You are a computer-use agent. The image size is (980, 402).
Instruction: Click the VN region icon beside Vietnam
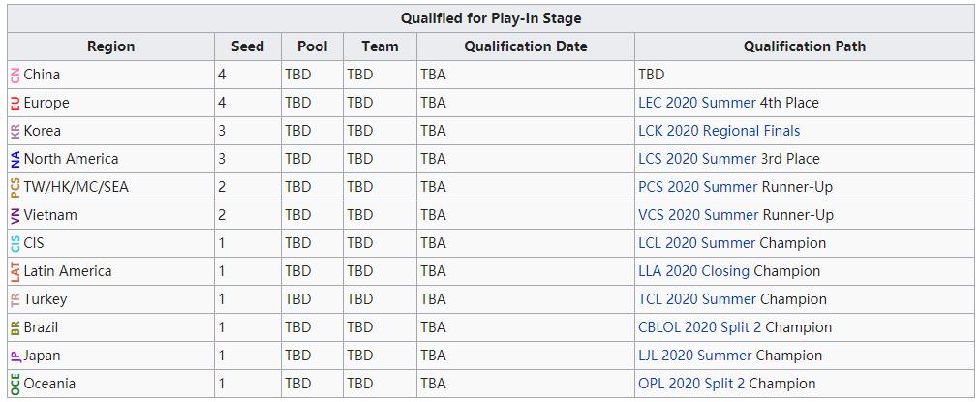pos(15,215)
